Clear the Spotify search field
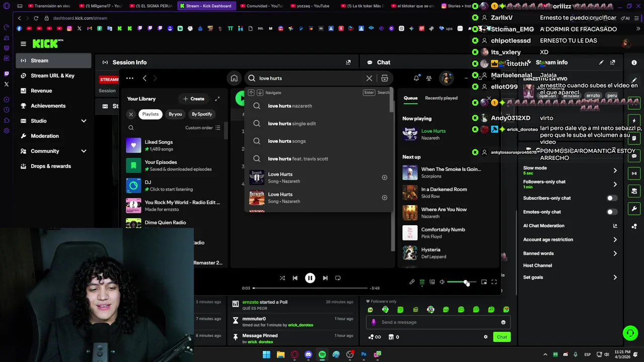This screenshot has width=644, height=362. [369, 78]
